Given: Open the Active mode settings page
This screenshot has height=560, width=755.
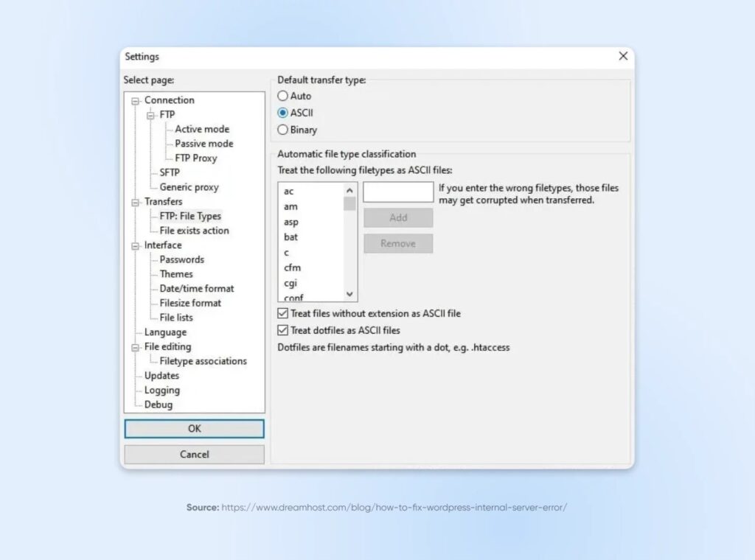Looking at the screenshot, I should tap(202, 129).
